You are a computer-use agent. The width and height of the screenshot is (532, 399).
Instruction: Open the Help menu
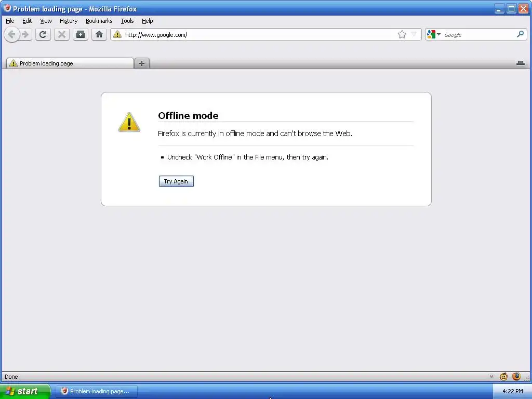pyautogui.click(x=147, y=21)
